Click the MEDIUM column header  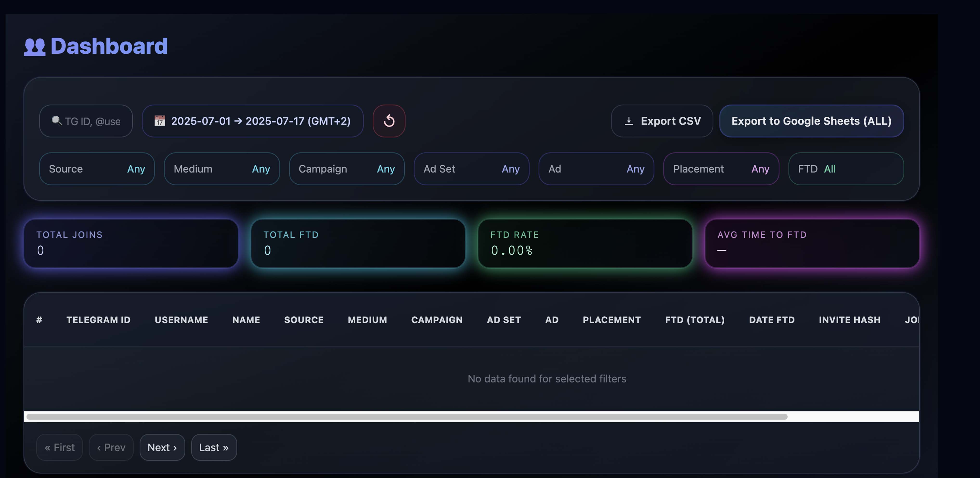[x=368, y=320]
